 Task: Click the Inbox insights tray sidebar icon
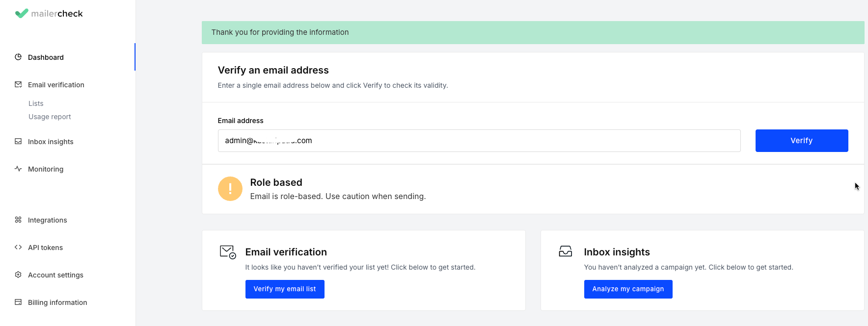click(x=18, y=141)
